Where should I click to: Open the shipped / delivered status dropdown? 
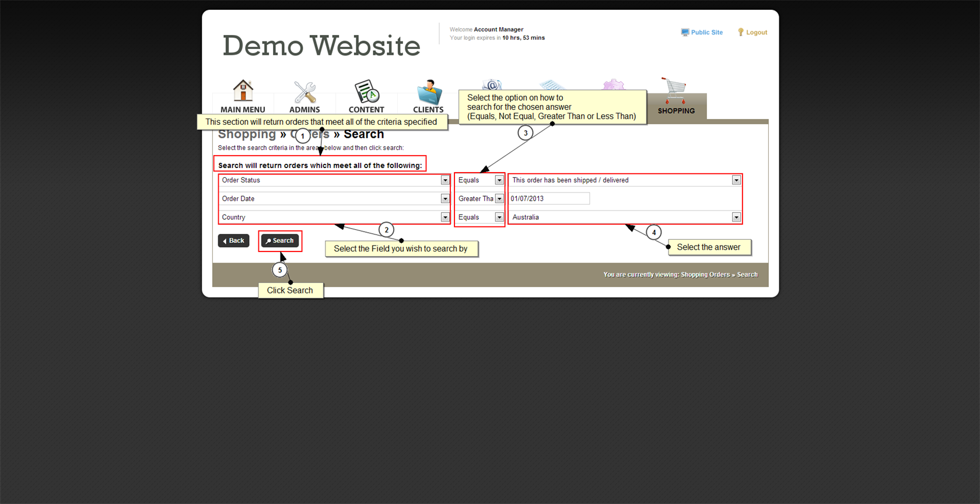pos(736,180)
